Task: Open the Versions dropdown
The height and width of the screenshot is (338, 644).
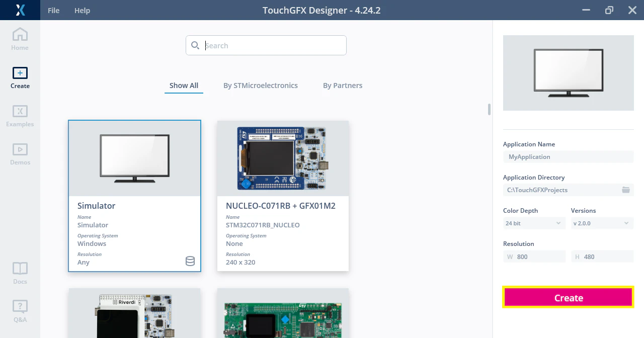Action: coord(602,223)
